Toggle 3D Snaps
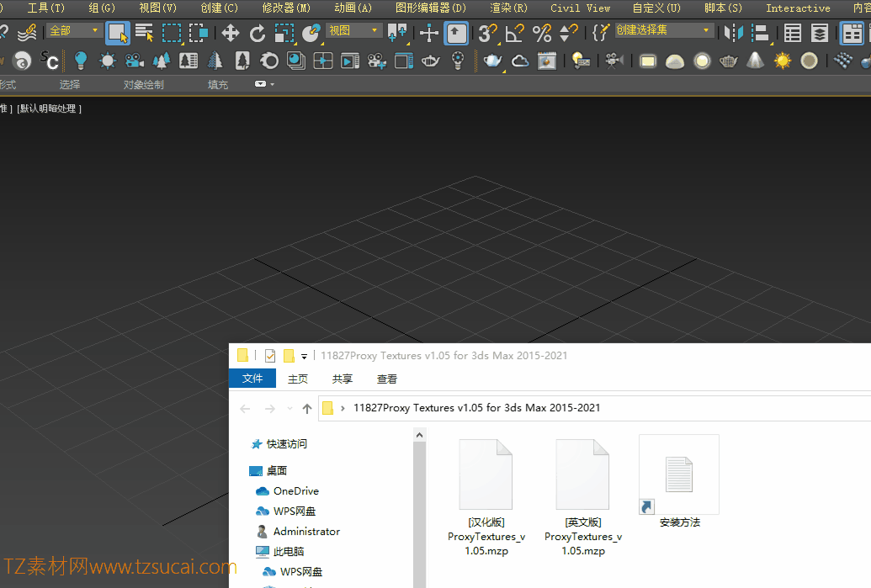The width and height of the screenshot is (871, 588). point(488,33)
